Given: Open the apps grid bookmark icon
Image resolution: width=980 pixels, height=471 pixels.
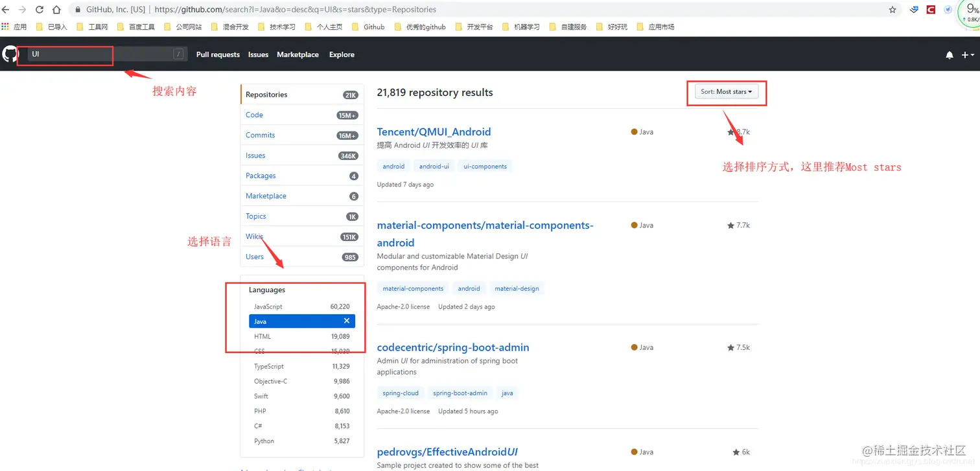Looking at the screenshot, I should (6, 27).
